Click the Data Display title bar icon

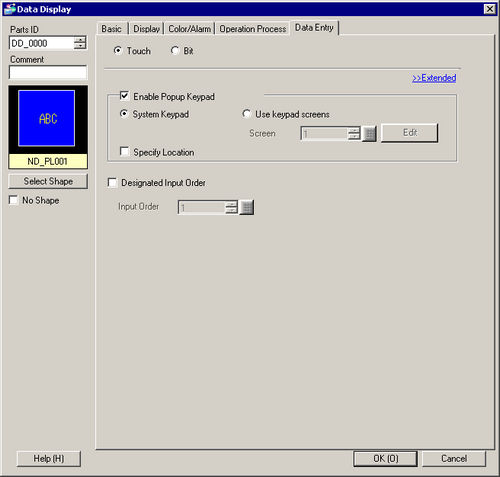point(10,9)
